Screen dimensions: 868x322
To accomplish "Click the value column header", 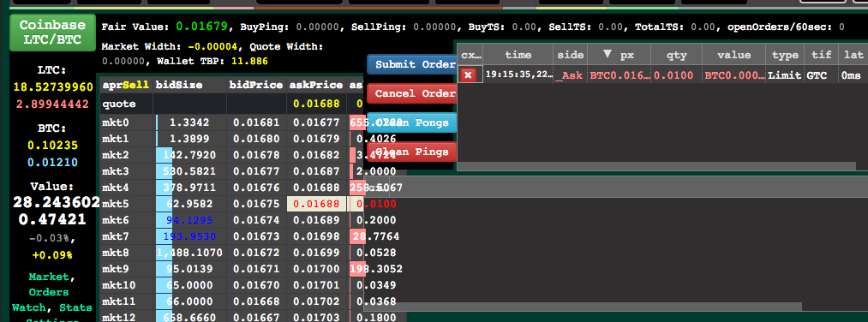I will [733, 55].
